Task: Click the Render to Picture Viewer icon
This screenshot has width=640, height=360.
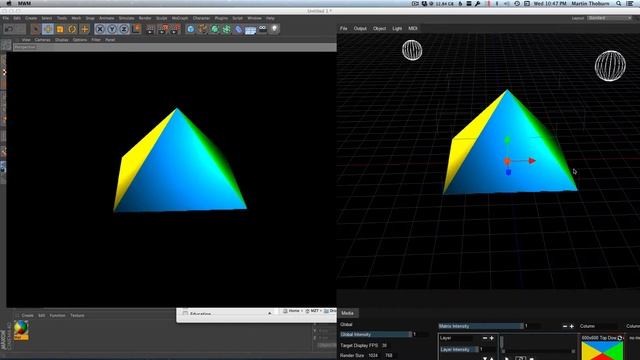Action: pyautogui.click(x=163, y=29)
